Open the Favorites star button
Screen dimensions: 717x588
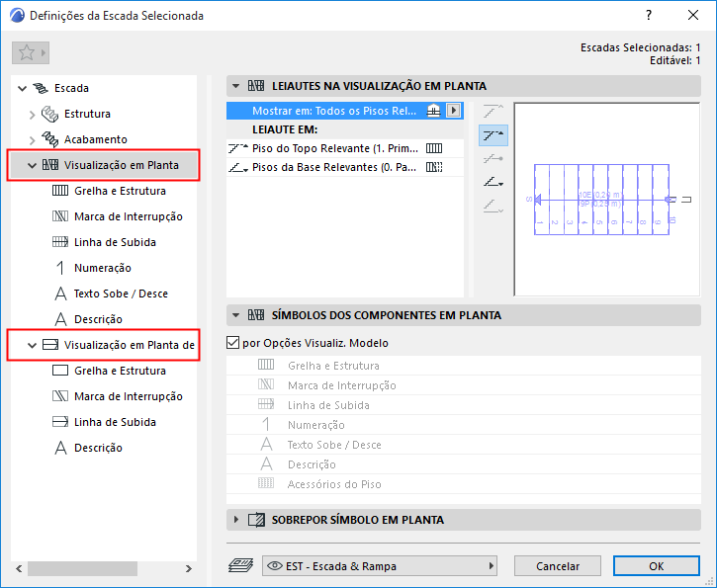[x=27, y=52]
